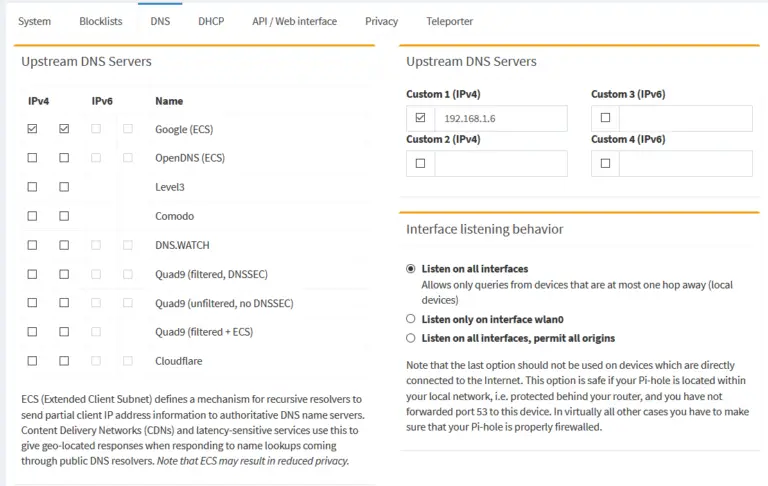This screenshot has height=486, width=768.
Task: Check second IPv4 box for DNS.WATCH
Action: (x=64, y=245)
